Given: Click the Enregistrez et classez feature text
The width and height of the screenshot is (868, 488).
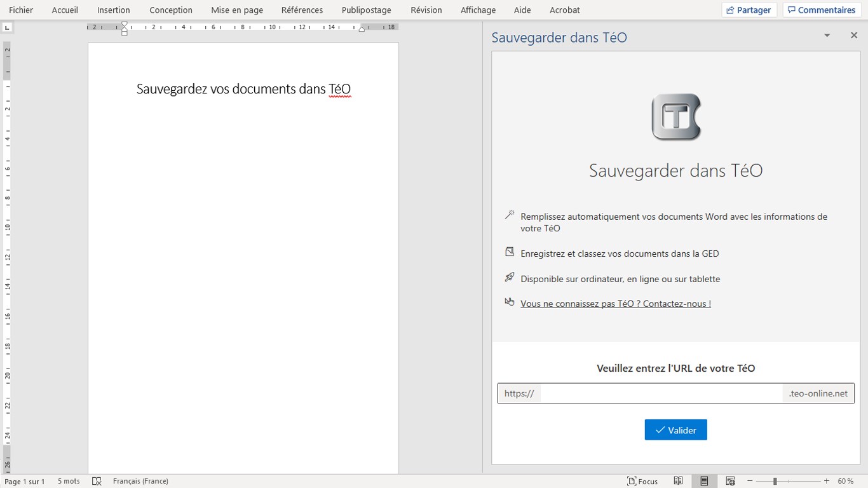Looking at the screenshot, I should coord(620,254).
